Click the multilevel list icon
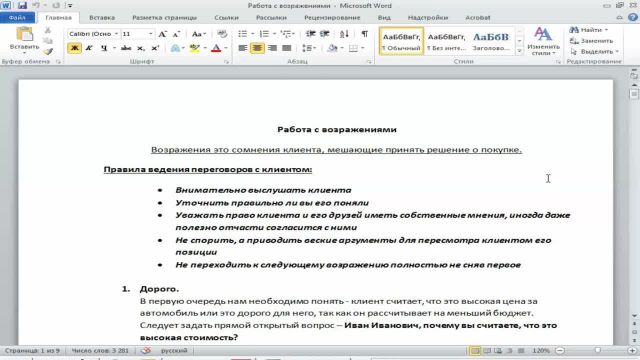Image resolution: width=640 pixels, height=360 pixels. click(x=286, y=34)
